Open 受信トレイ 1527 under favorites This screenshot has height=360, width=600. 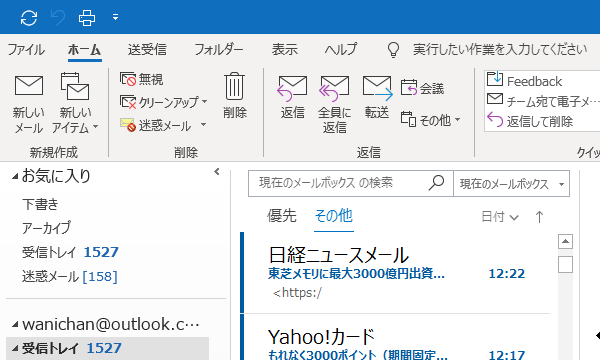click(70, 252)
